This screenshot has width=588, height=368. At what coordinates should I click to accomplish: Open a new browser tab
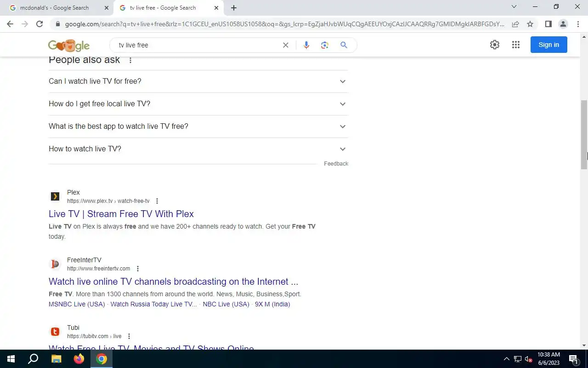coord(234,8)
